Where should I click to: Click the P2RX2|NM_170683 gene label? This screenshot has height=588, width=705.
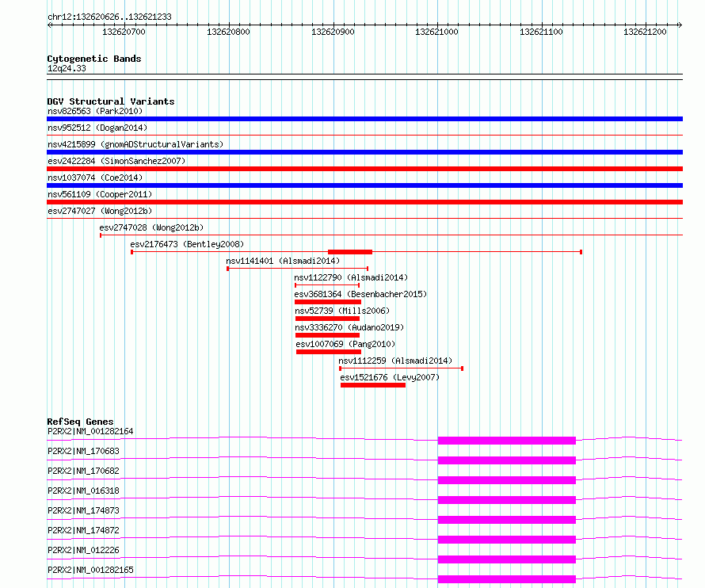pyautogui.click(x=84, y=451)
